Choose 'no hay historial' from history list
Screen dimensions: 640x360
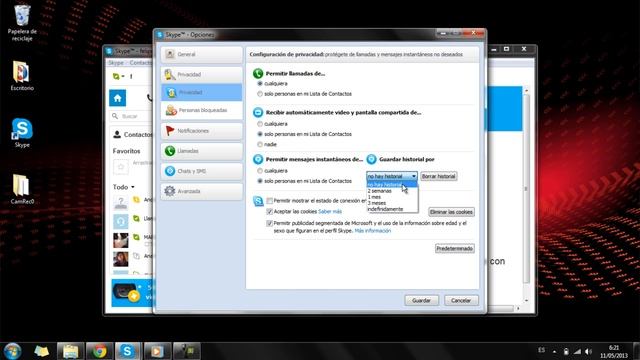pos(392,184)
